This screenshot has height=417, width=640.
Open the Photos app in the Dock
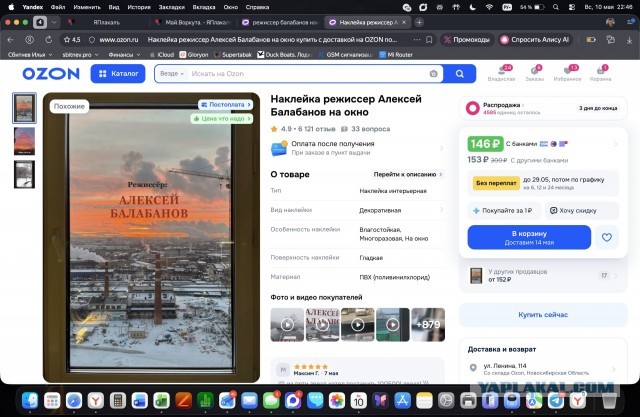337,401
